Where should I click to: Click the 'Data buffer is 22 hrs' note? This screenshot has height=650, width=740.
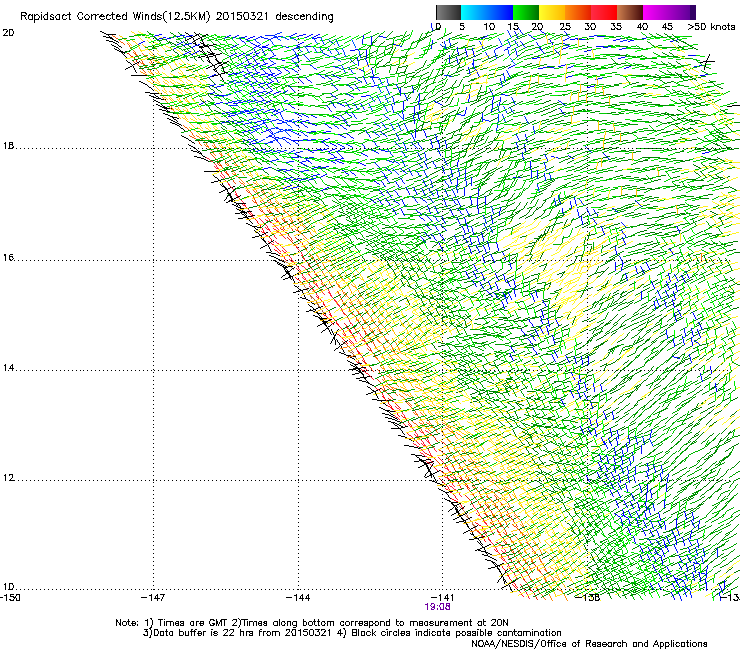tap(237, 633)
